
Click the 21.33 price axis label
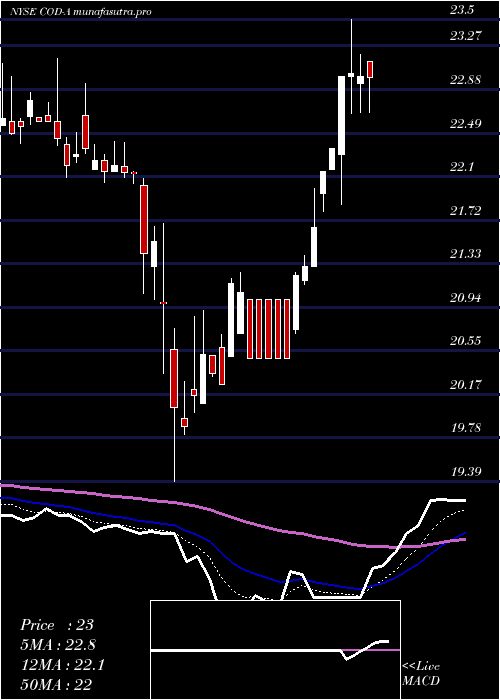465,254
